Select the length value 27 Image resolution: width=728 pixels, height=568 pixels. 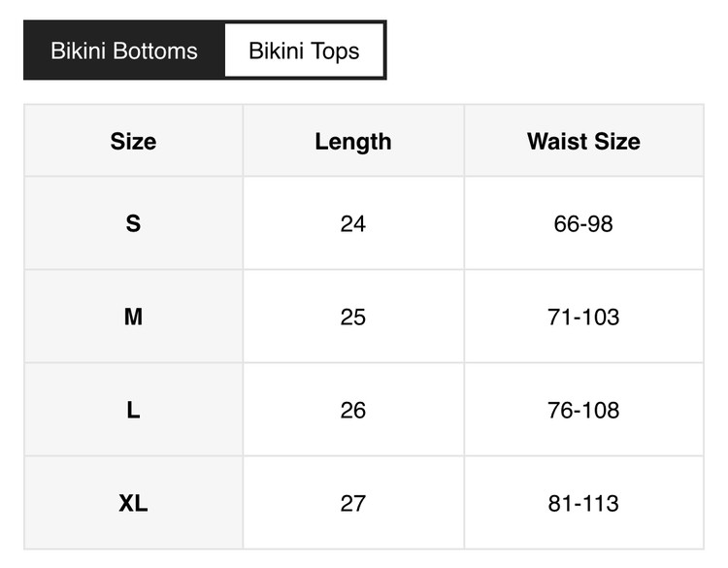click(x=353, y=504)
